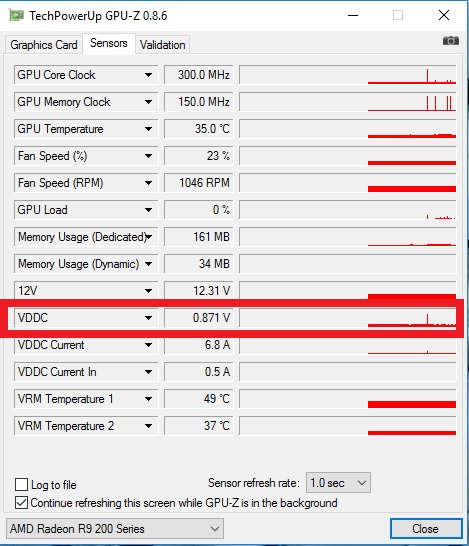Click the 12V sensor graph area
Screen dimensions: 469x546
[347, 290]
